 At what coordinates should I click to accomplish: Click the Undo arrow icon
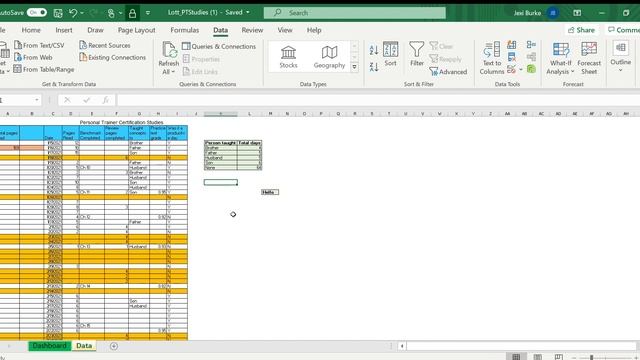[x=73, y=13]
